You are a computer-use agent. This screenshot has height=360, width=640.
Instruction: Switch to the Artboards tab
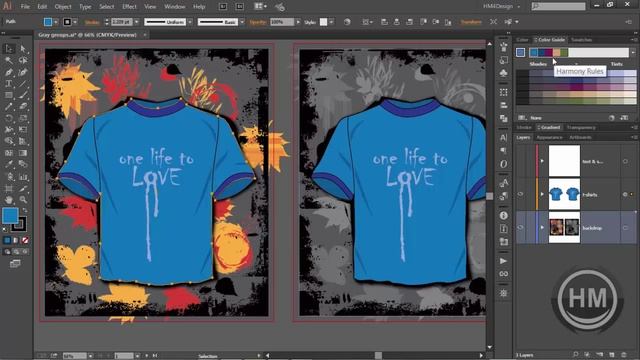(580, 137)
